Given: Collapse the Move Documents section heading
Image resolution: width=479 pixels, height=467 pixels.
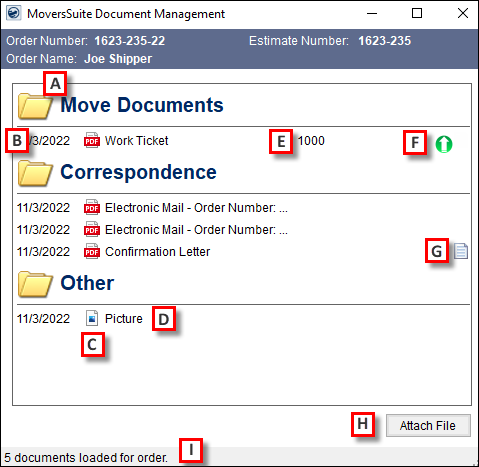Looking at the screenshot, I should [x=142, y=105].
